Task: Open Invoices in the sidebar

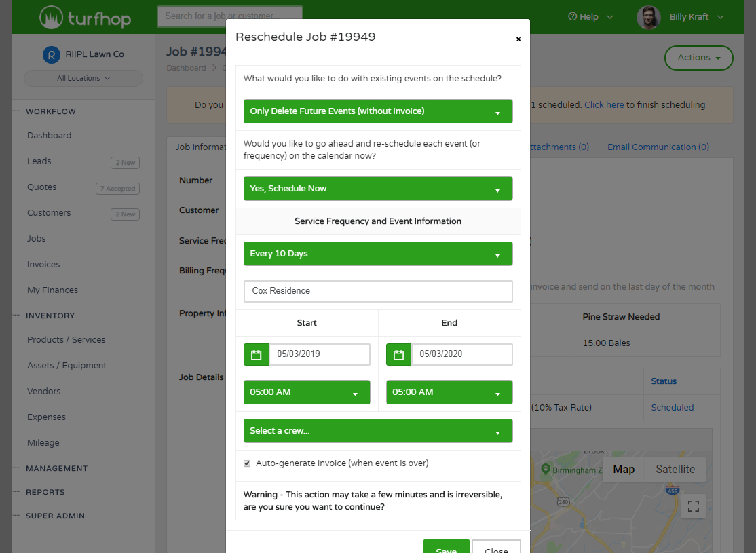Action: 43,264
